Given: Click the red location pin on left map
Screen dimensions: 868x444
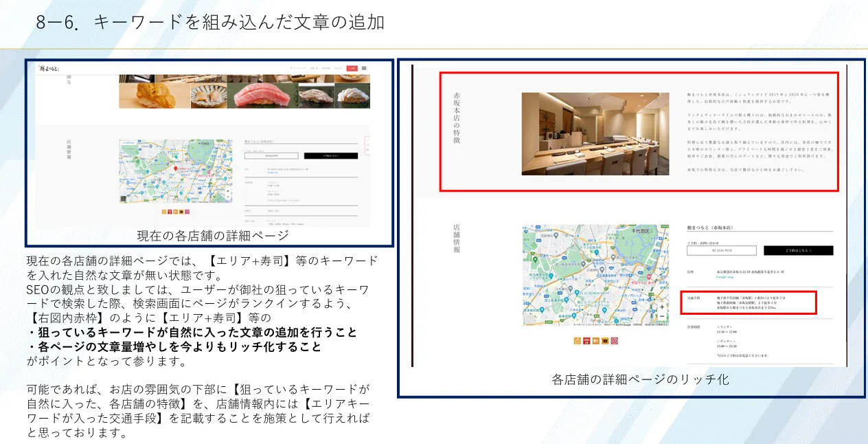Looking at the screenshot, I should 176,168.
